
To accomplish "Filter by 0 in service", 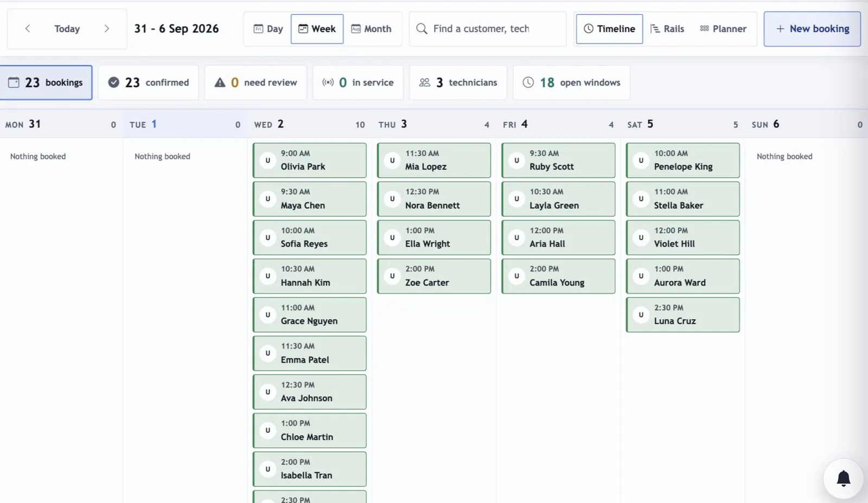I will click(358, 82).
